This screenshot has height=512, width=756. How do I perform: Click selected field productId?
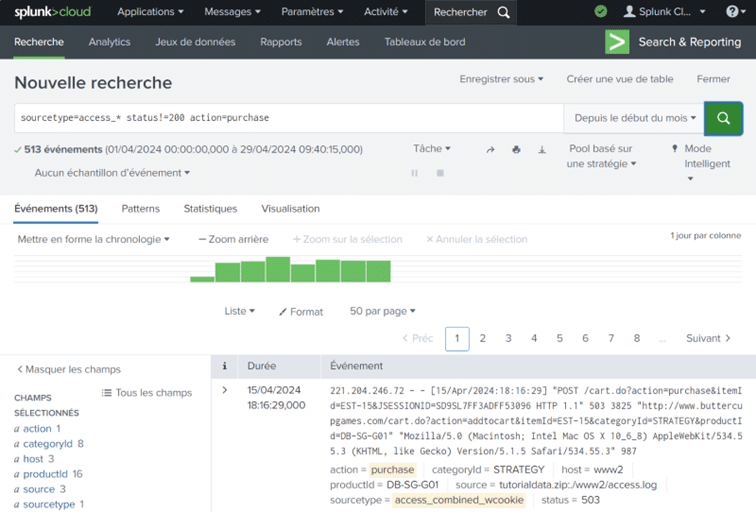45,474
